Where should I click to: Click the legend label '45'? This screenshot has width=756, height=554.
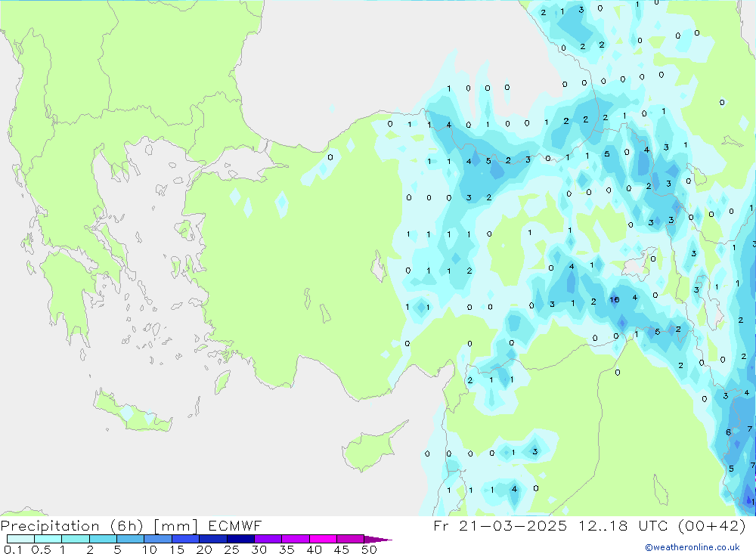coord(342,549)
